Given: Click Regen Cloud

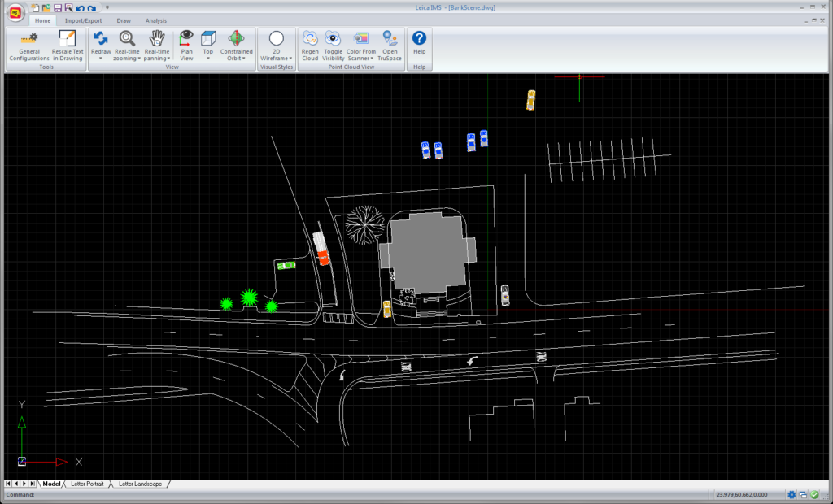Looking at the screenshot, I should [x=310, y=46].
